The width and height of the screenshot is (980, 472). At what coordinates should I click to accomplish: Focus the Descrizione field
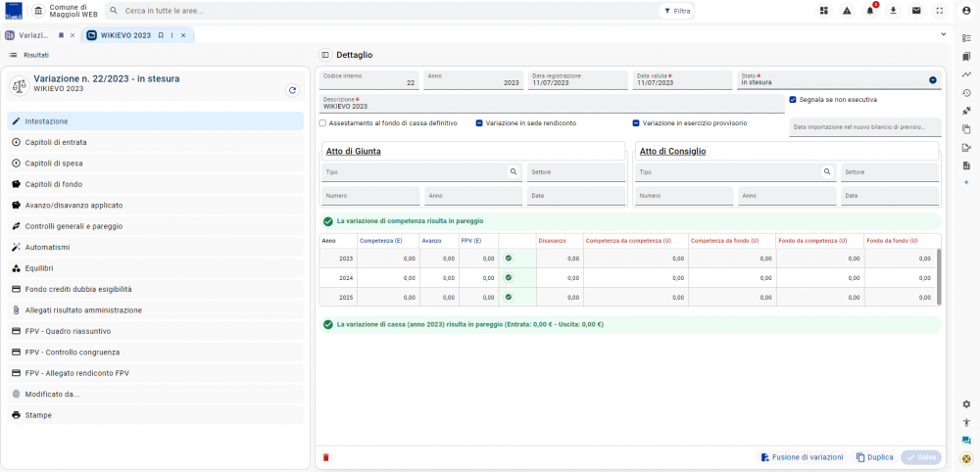click(x=552, y=104)
